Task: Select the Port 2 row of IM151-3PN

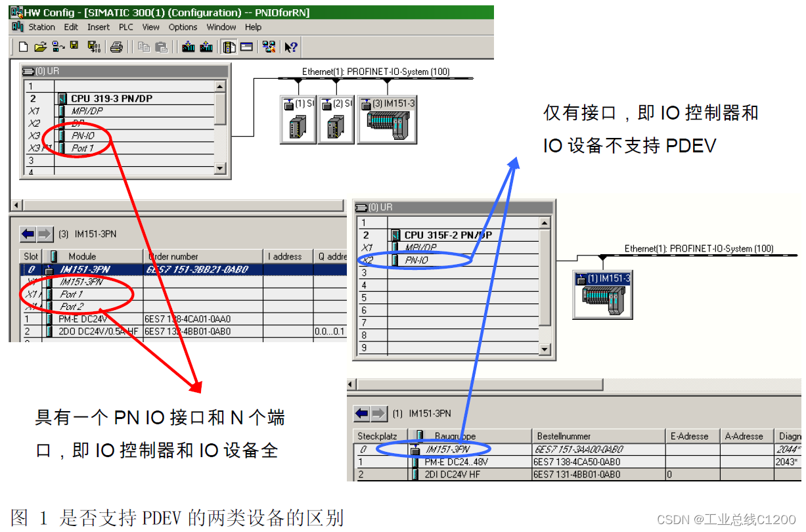Action: [x=184, y=307]
